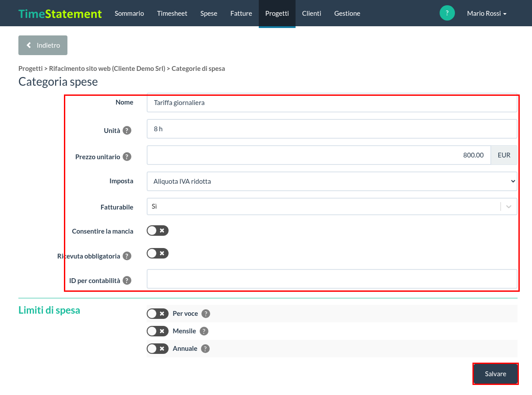Click the help icon for Ricevuta obbligatoria
Image resolution: width=532 pixels, height=395 pixels.
click(x=127, y=256)
